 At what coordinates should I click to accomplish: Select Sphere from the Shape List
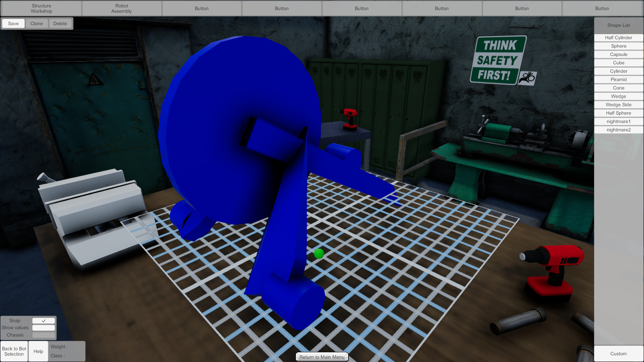pos(619,46)
